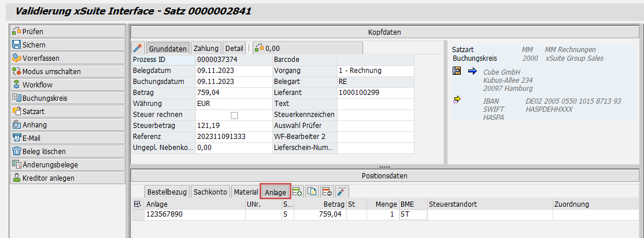Image resolution: width=644 pixels, height=238 pixels.
Task: Click the Menge cell with value 1
Action: click(383, 214)
